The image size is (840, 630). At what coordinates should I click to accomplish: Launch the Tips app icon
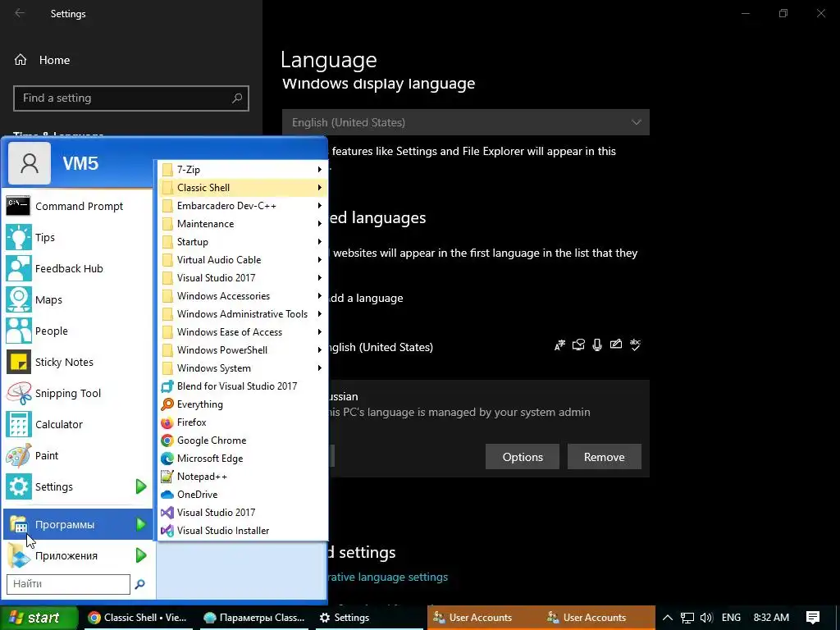coord(19,237)
